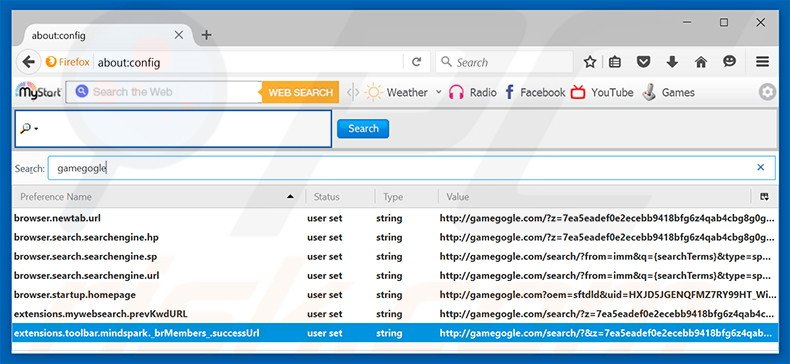The width and height of the screenshot is (790, 364).
Task: Go to Home page icon
Action: [x=701, y=62]
